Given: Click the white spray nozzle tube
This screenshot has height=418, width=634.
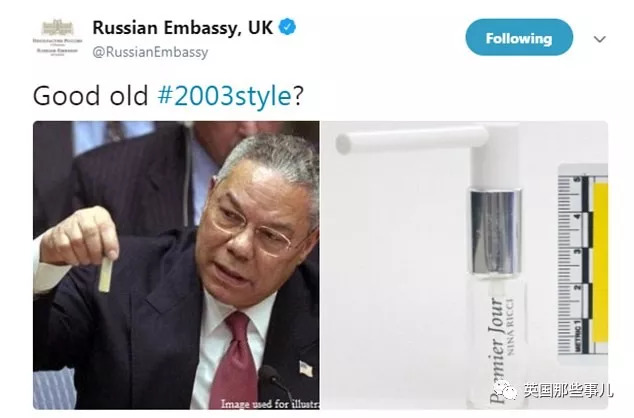Looking at the screenshot, I should (412, 140).
